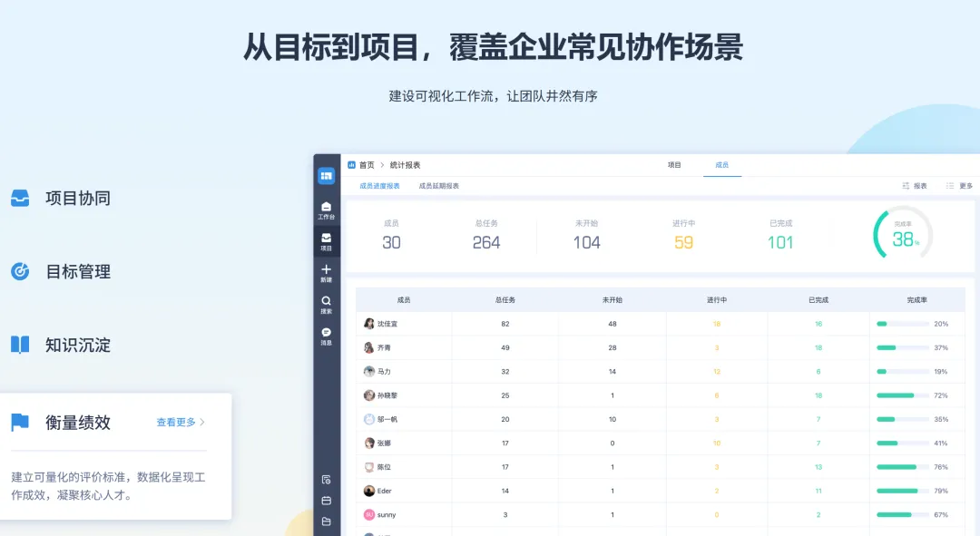980x536 pixels.
Task: Click the 未开始 summary value 104
Action: point(586,242)
